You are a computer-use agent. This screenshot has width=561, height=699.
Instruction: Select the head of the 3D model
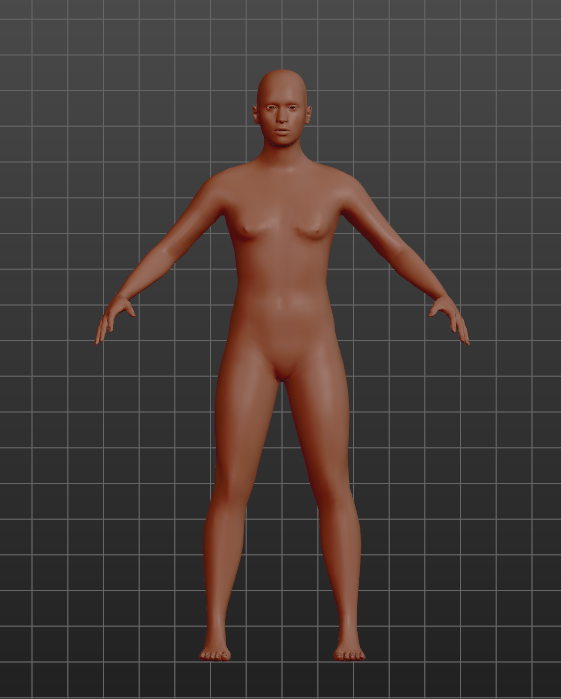[282, 107]
